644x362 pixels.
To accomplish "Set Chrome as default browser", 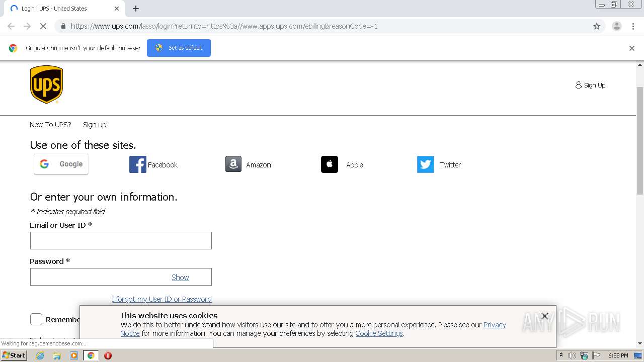I will [x=179, y=48].
